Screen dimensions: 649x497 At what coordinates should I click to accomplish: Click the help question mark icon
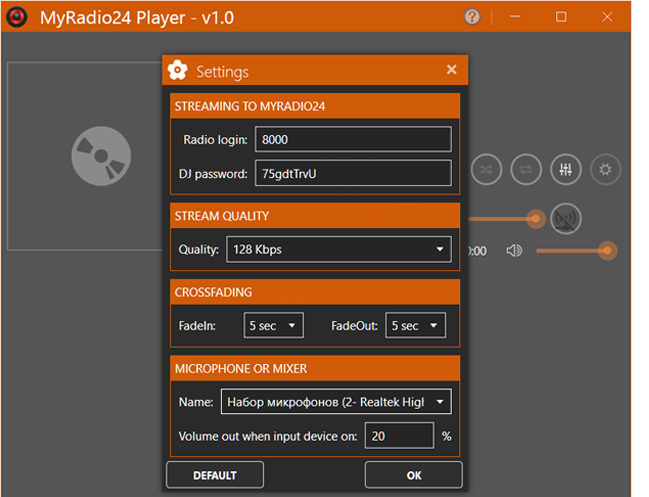(x=473, y=17)
